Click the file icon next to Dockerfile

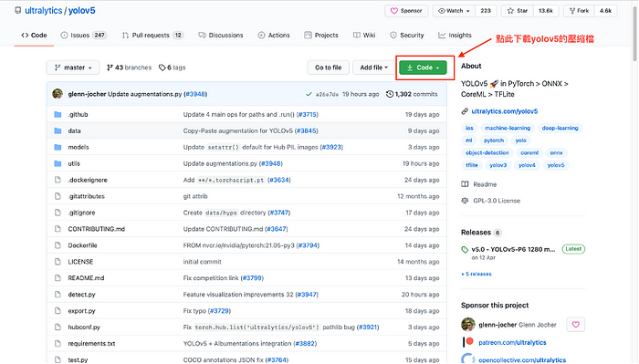(58, 245)
